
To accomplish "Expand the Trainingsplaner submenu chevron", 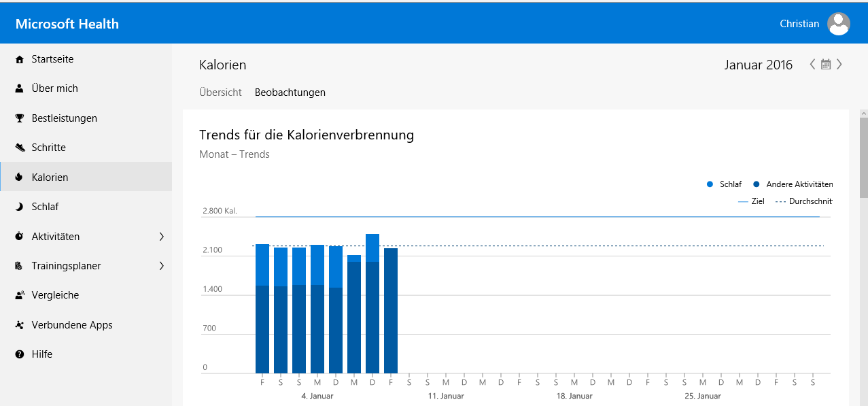I will pyautogui.click(x=161, y=266).
